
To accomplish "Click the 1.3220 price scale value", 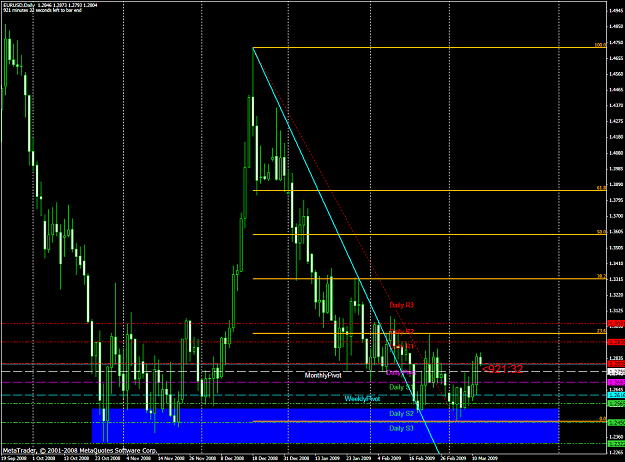I will pos(615,295).
